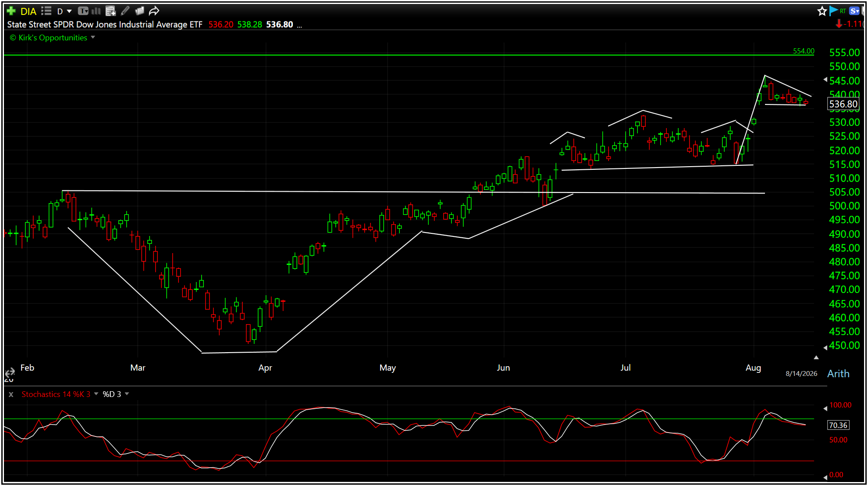Open the D timeframe dropdown
Image resolution: width=868 pixels, height=486 pixels.
64,11
